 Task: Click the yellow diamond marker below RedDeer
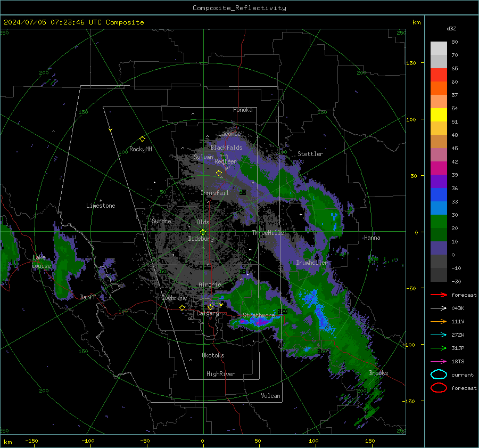coord(219,173)
